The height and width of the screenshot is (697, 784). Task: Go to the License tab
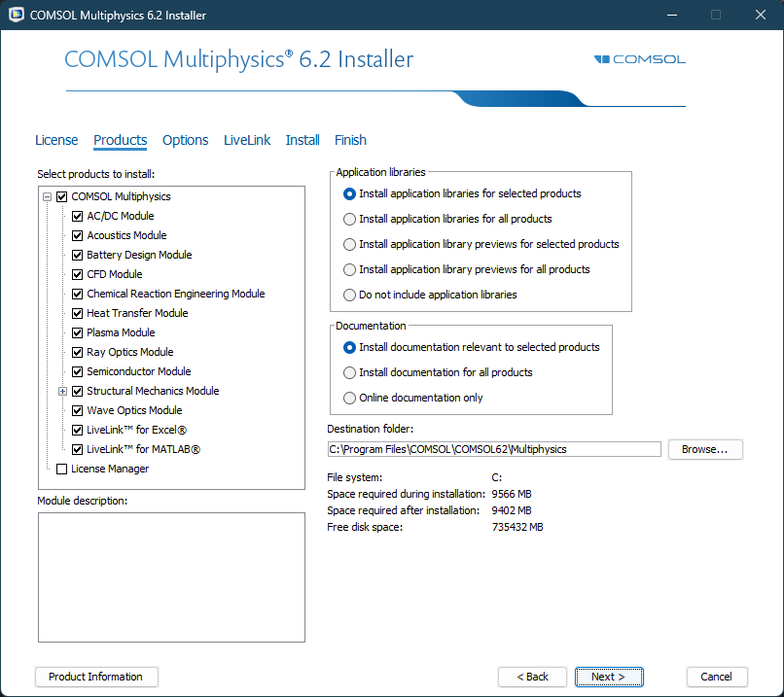pyautogui.click(x=56, y=140)
